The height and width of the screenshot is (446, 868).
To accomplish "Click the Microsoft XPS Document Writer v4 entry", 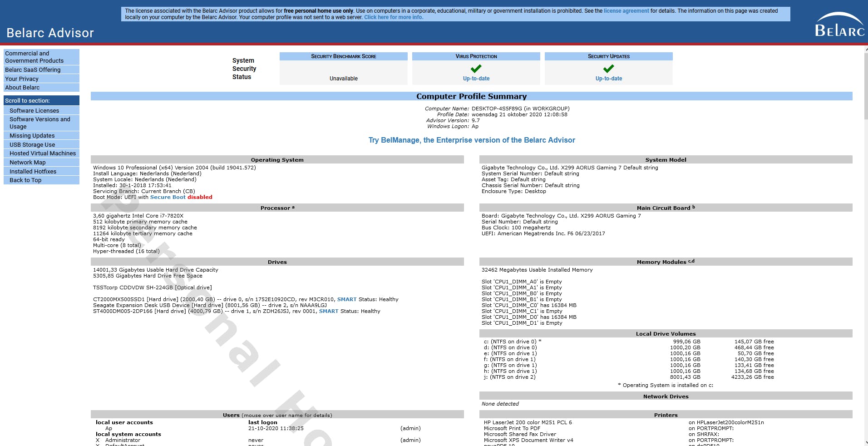I will (x=528, y=440).
